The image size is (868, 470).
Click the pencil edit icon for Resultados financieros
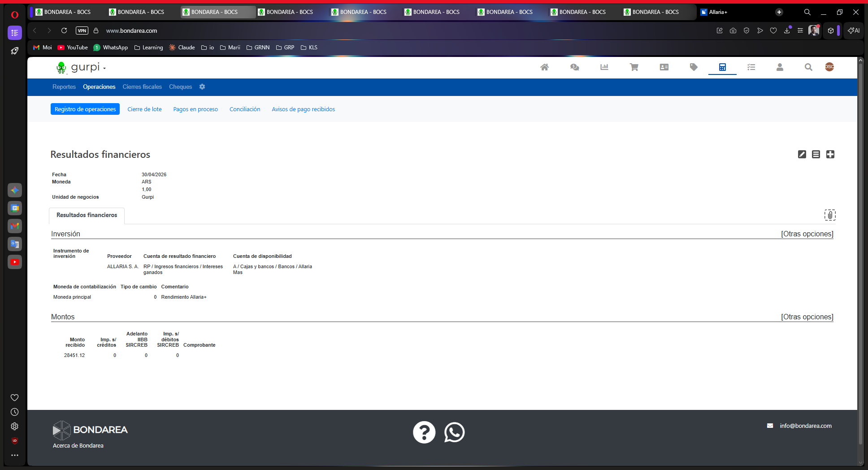(x=802, y=154)
